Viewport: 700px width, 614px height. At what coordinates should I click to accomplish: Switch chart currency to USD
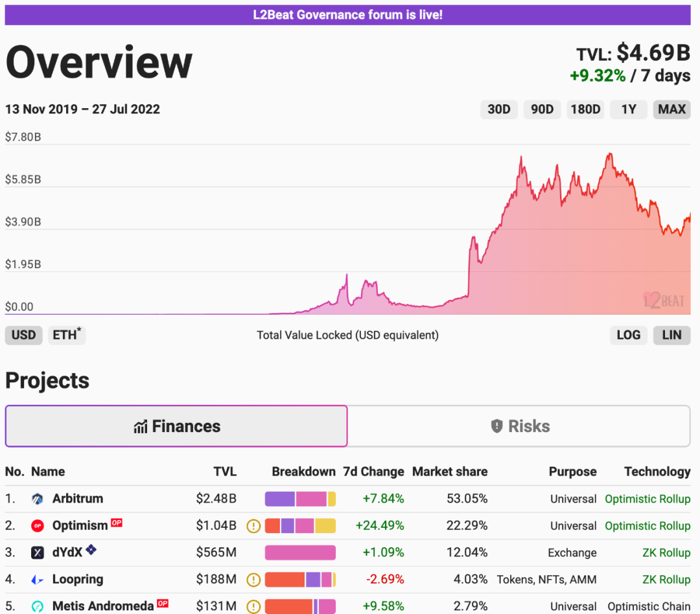click(24, 335)
